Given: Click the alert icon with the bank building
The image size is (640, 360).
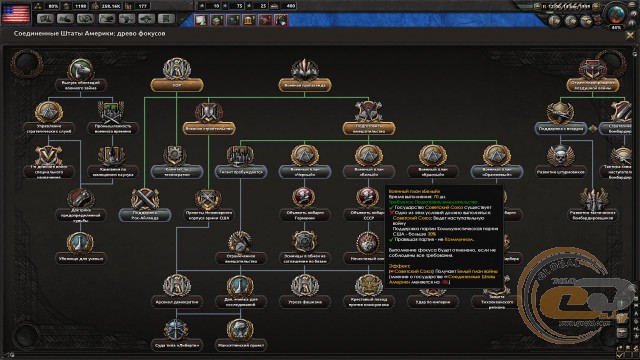Looking at the screenshot, I should (249, 20).
